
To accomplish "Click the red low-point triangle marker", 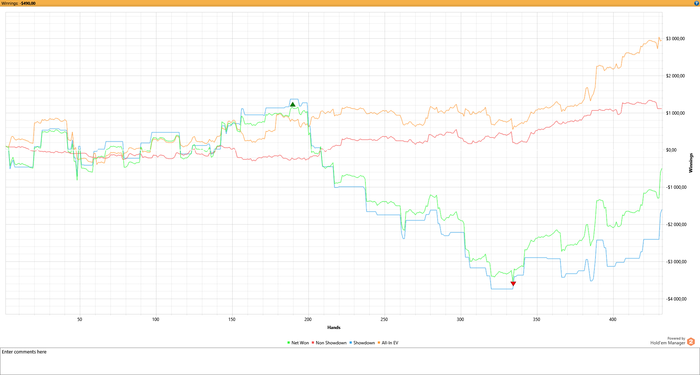I will click(513, 283).
